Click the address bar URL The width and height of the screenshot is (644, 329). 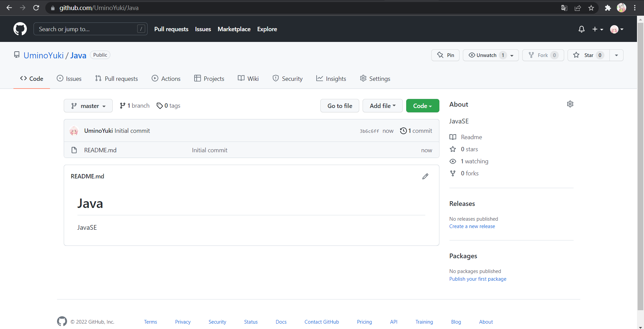tap(99, 8)
